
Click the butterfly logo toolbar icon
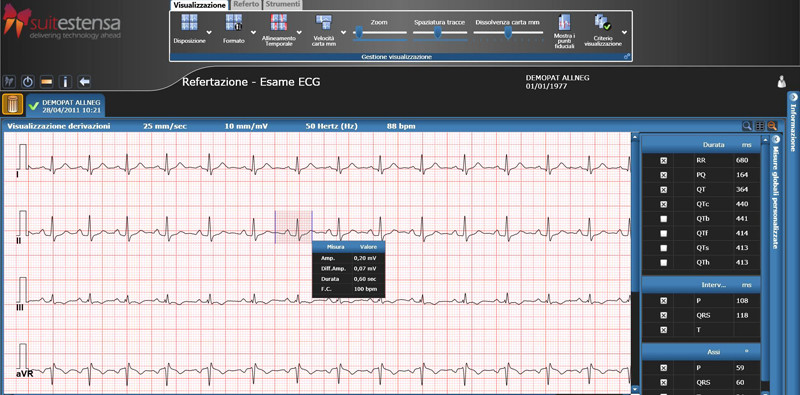9,81
